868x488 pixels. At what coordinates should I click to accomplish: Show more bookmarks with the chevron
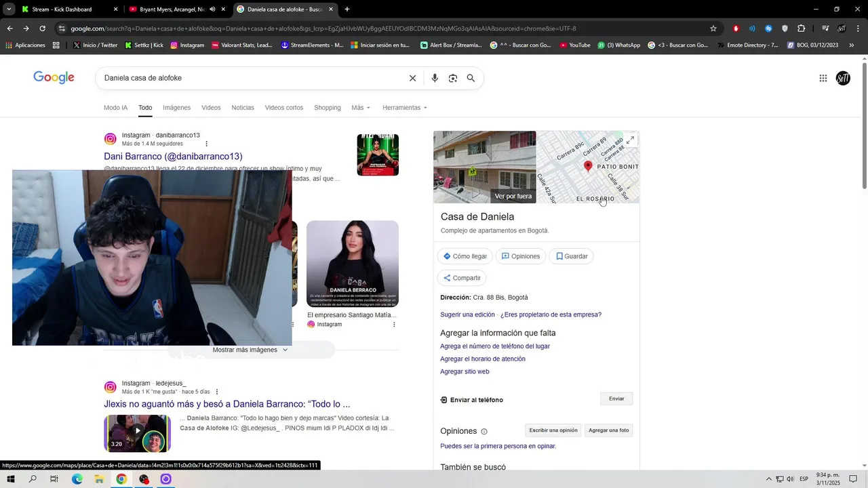(852, 45)
